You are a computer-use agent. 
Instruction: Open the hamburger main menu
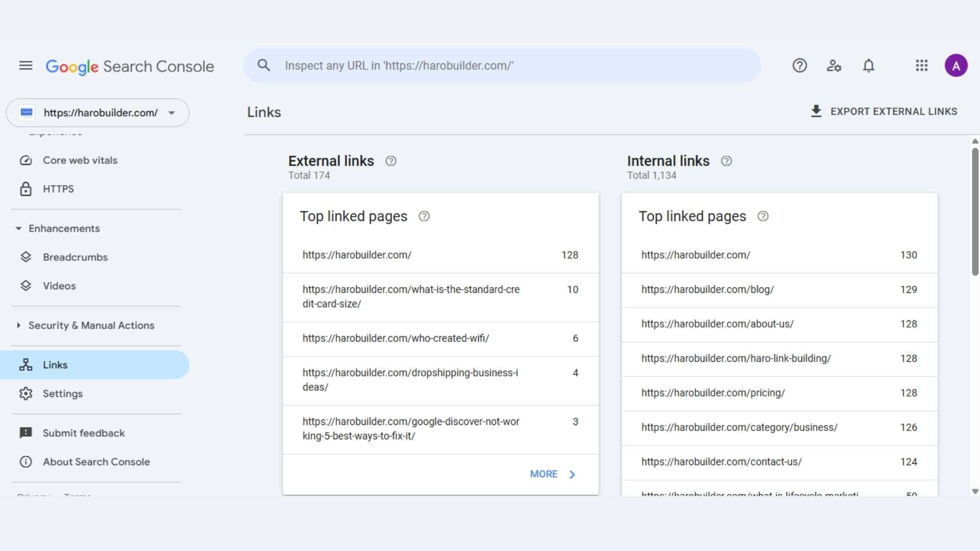click(26, 66)
